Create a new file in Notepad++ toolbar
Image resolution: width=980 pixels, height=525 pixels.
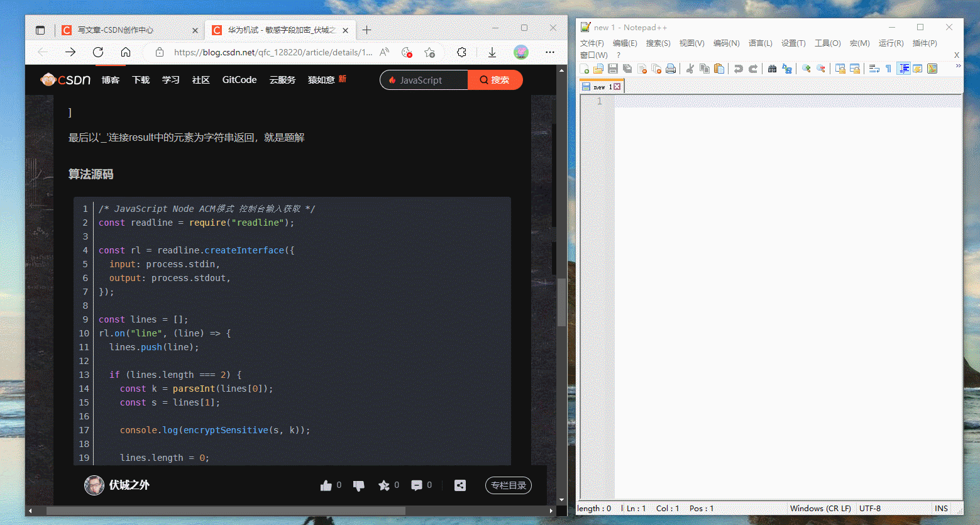pyautogui.click(x=585, y=69)
